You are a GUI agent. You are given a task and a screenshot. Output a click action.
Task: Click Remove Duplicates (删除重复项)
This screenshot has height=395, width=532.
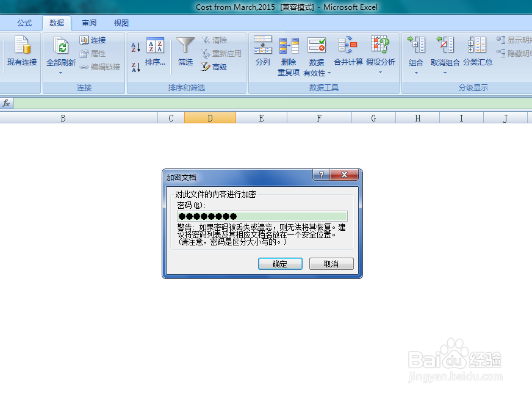289,57
